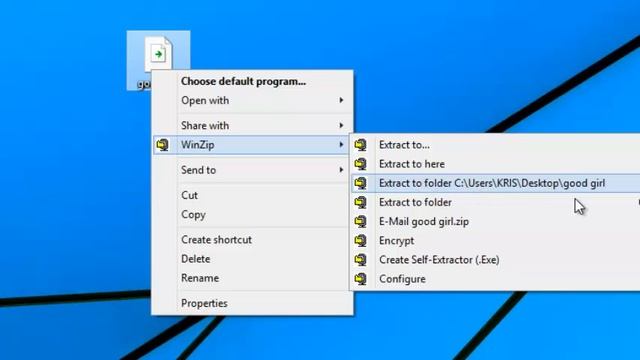Viewport: 640px width, 360px height.
Task: Click the WinZip icon beside the WinZip entry
Action: click(162, 144)
